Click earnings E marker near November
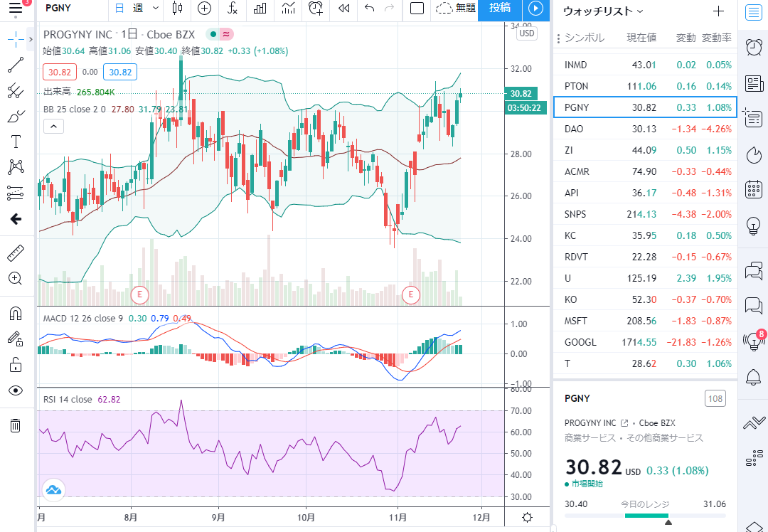This screenshot has height=532, width=768. point(410,294)
